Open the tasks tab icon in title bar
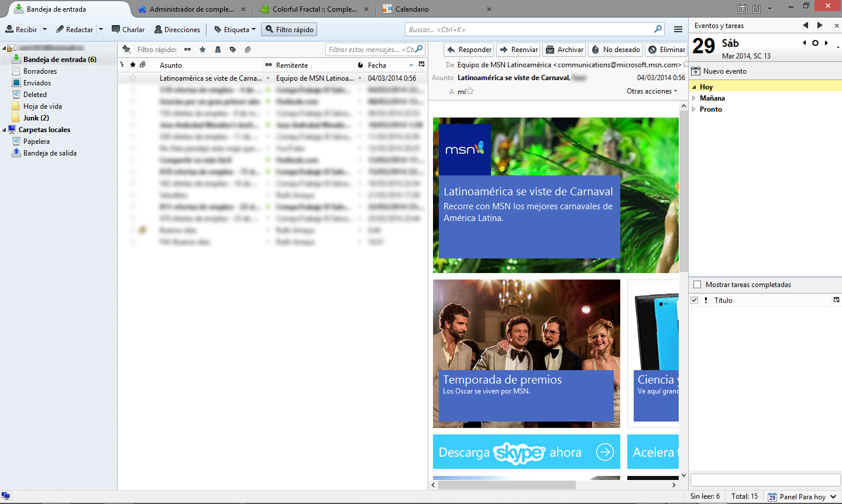The height and width of the screenshot is (504, 842). click(x=756, y=9)
